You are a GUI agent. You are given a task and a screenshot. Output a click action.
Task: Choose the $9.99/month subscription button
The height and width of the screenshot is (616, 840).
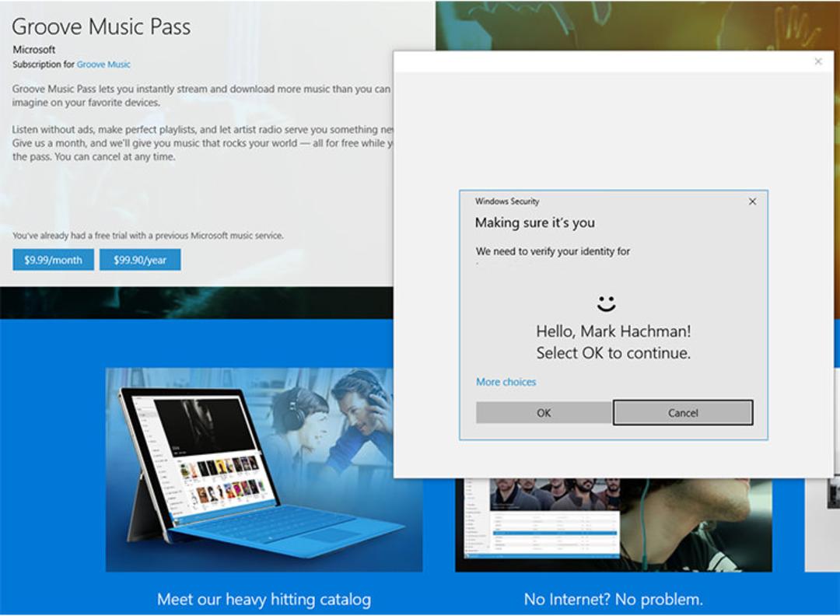coord(53,260)
